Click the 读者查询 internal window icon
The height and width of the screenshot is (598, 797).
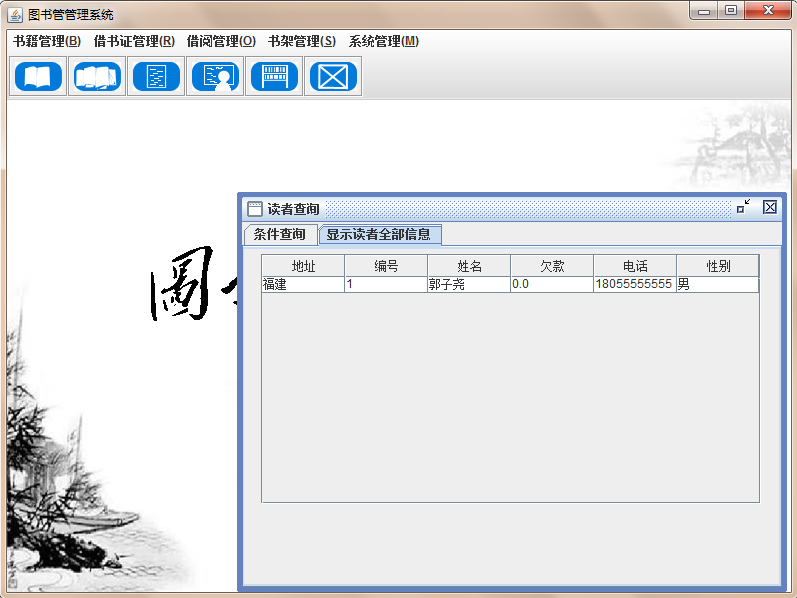[x=254, y=208]
